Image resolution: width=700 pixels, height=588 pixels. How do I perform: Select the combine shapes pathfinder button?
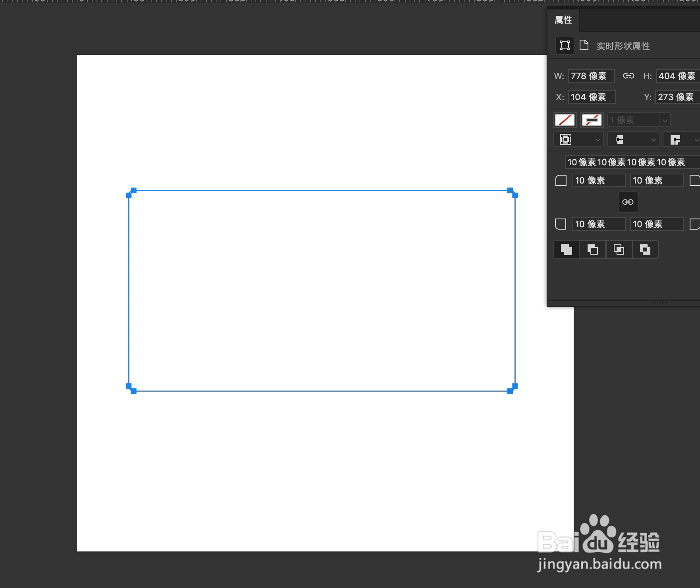point(567,250)
